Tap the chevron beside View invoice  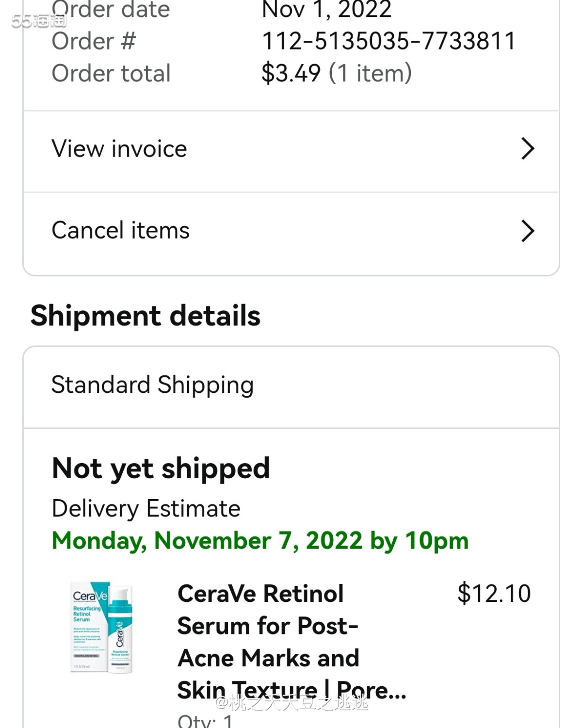pyautogui.click(x=527, y=148)
